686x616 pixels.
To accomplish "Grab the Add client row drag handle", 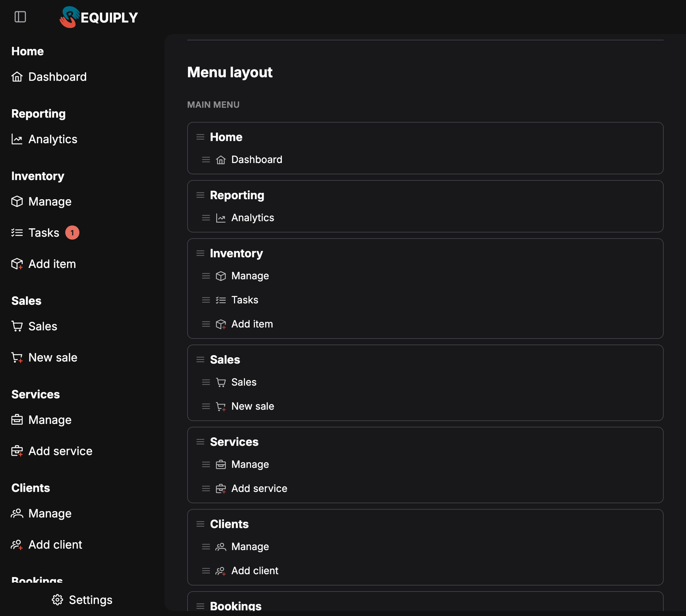I will pos(206,571).
